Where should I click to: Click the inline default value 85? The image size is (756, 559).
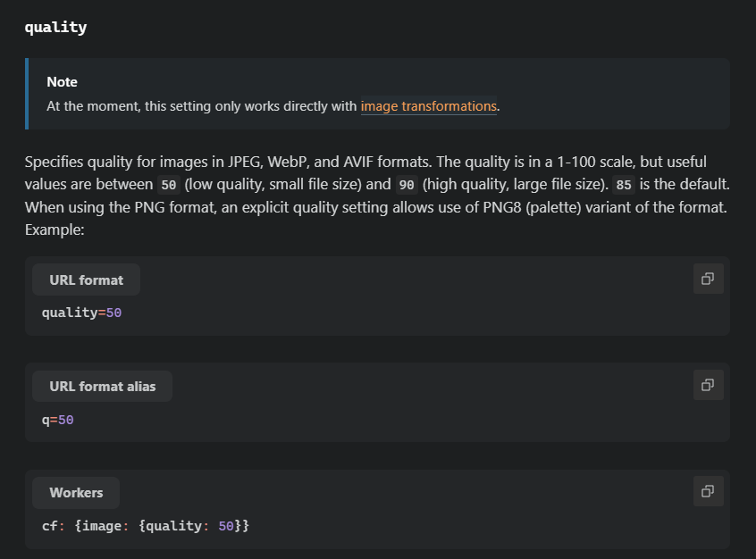624,185
